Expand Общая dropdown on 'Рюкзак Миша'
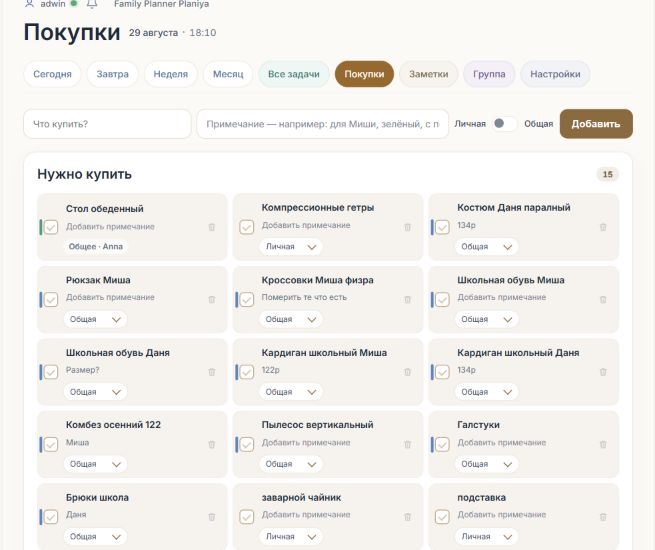This screenshot has height=550, width=655. coord(95,319)
